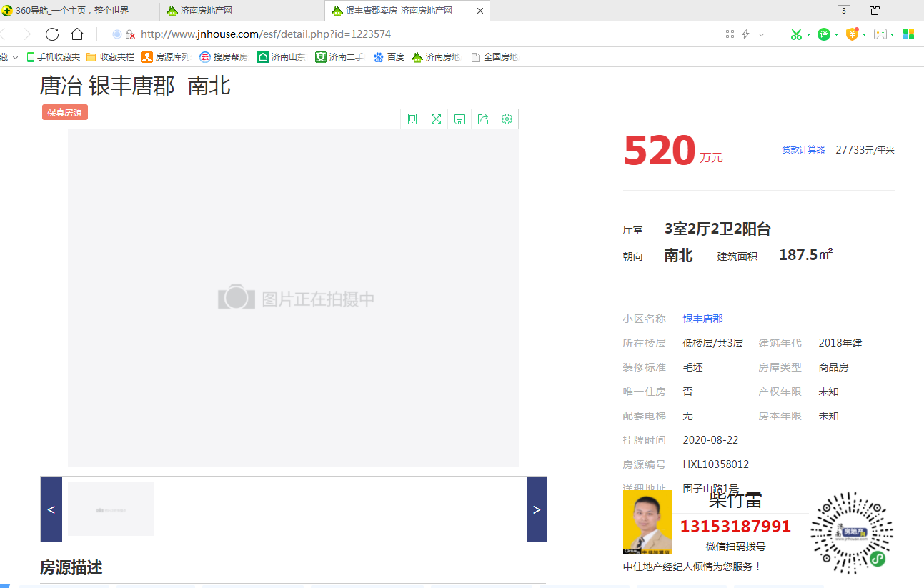Open the tab list showing 3 tabs
Screen dimensions: 924x588
(845, 11)
